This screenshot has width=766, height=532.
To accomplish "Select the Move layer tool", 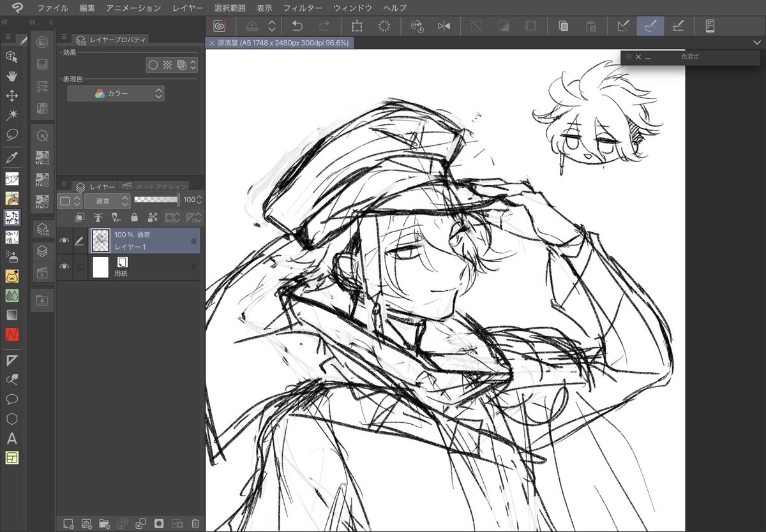I will pyautogui.click(x=11, y=96).
